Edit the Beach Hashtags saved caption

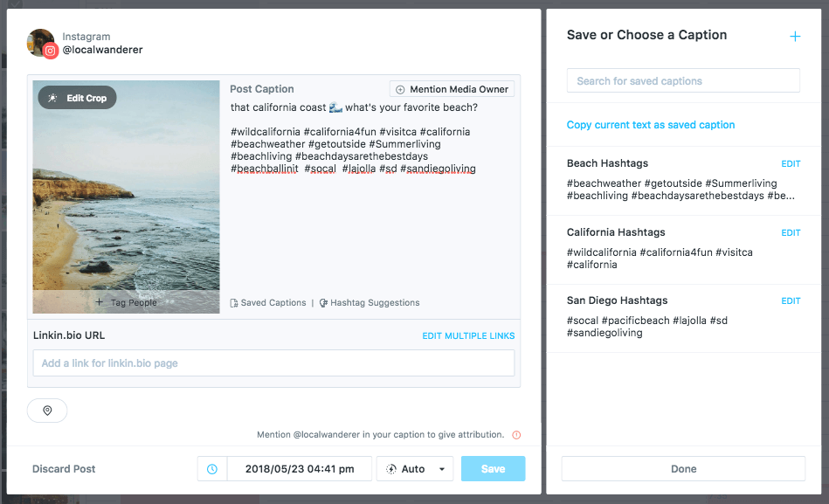pyautogui.click(x=791, y=164)
